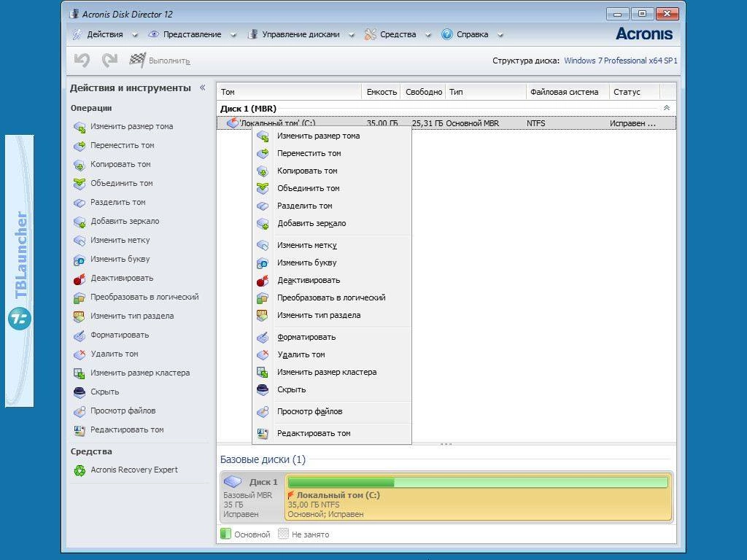
Task: Click the sidebar icon for Изменить метку
Action: click(79, 241)
